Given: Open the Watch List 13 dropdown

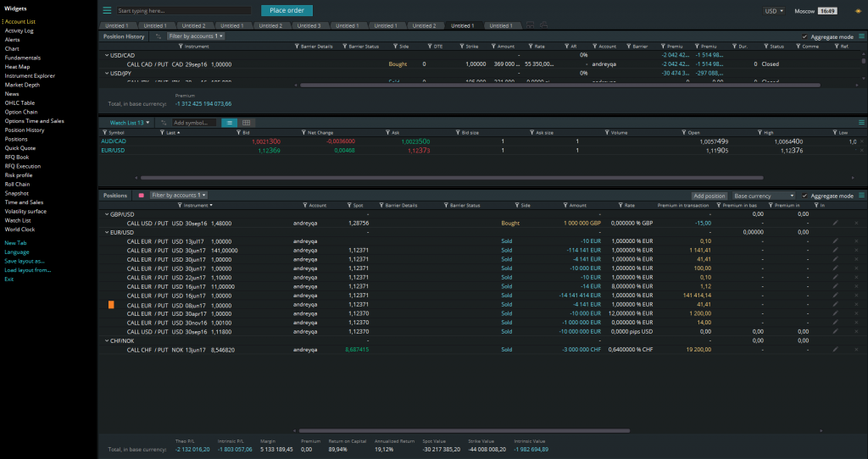Looking at the screenshot, I should coord(130,123).
